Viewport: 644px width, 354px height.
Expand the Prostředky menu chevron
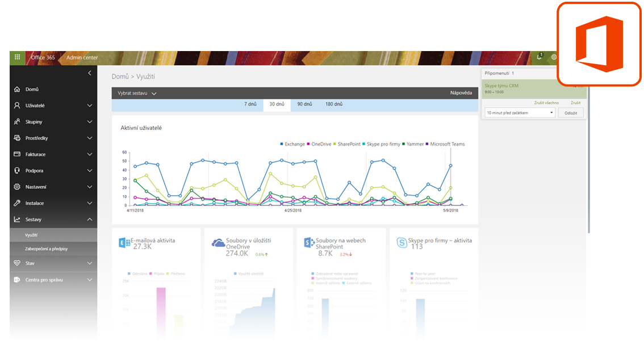tap(90, 138)
